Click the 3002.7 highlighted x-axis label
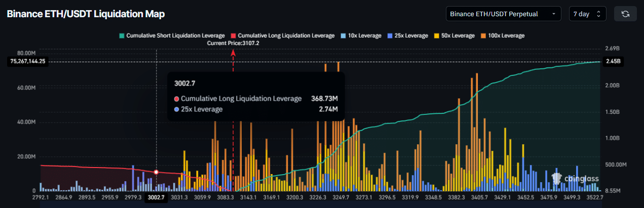 point(156,197)
